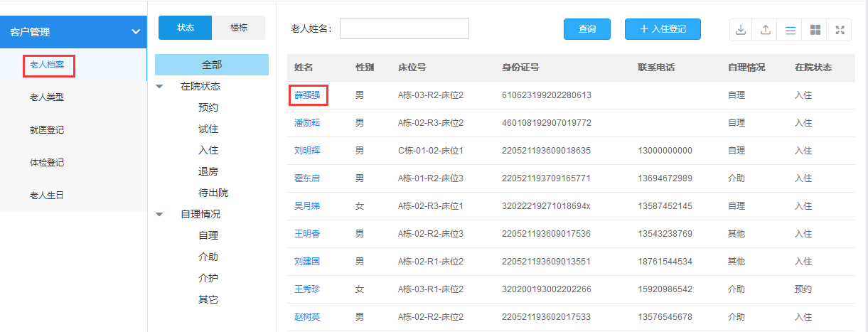This screenshot has height=332, width=868.
Task: Collapse the 自理情况 tree node arrow
Action: point(159,214)
